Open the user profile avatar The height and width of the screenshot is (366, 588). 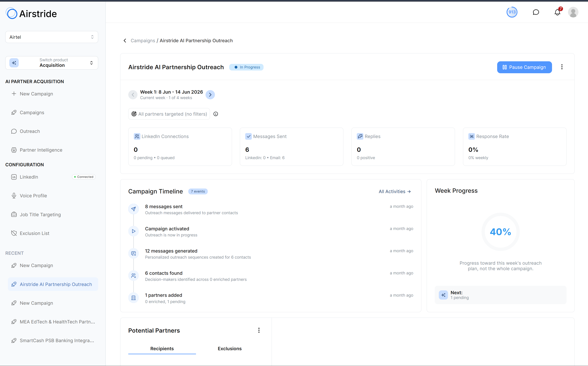point(573,12)
